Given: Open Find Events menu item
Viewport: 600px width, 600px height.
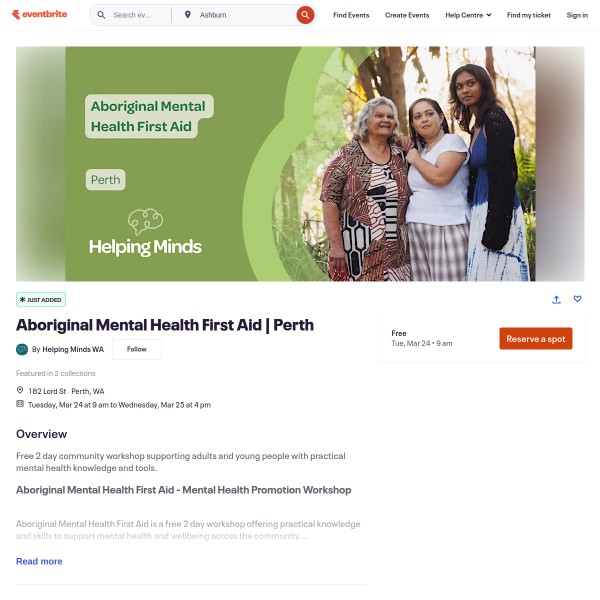Looking at the screenshot, I should 351,15.
